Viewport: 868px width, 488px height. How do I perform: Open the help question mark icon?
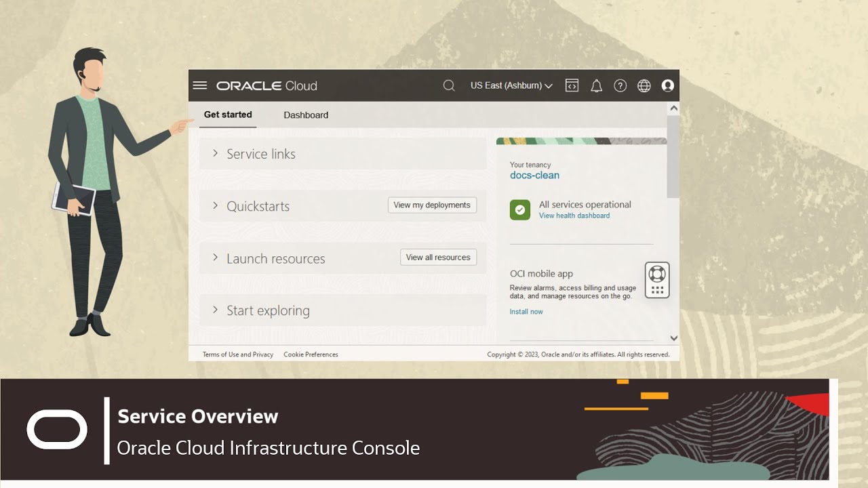point(620,85)
